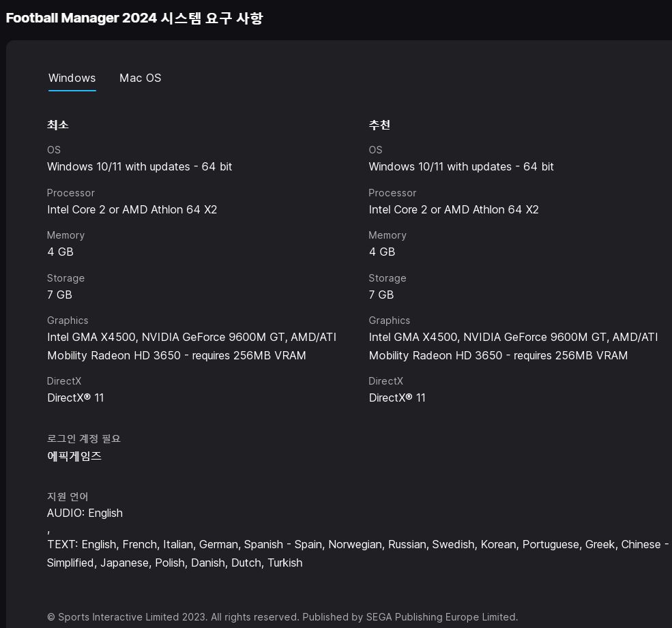Select recommended OS 'Windows 10/11 with updates - 64 bit'
The width and height of the screenshot is (672, 628).
click(461, 166)
